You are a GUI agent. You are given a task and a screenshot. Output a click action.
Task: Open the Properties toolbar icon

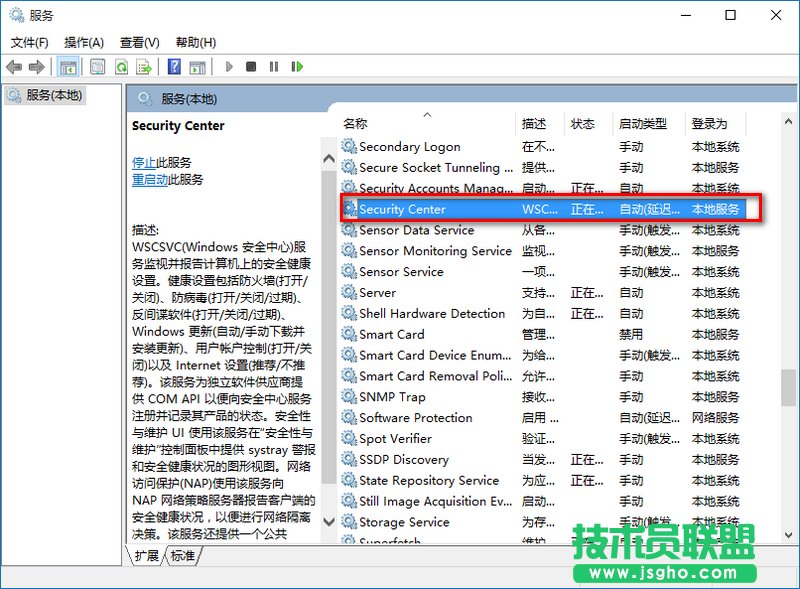96,67
